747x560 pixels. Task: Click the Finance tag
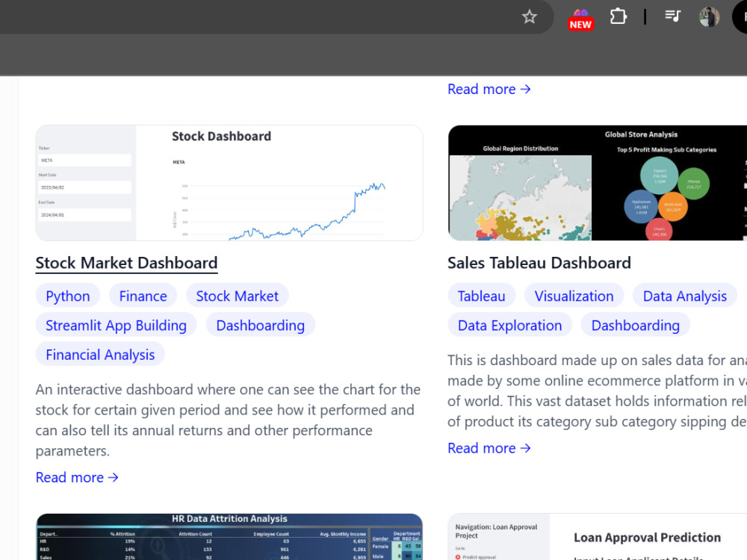tap(143, 296)
